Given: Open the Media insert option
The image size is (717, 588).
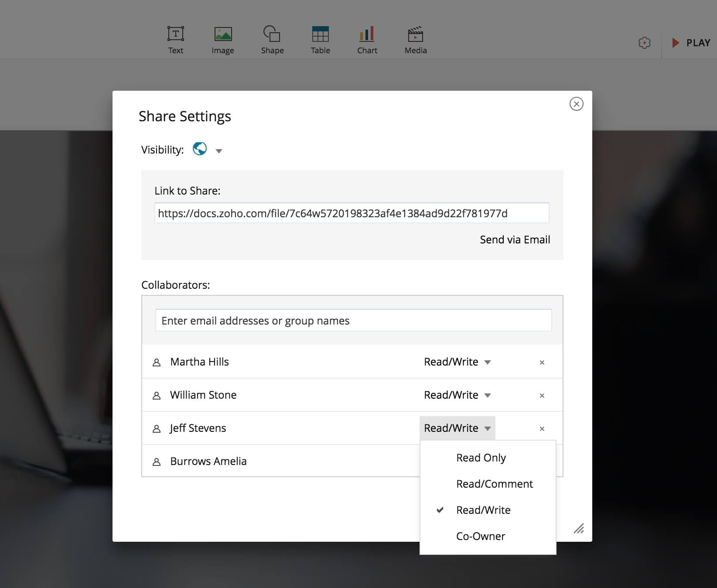Looking at the screenshot, I should pyautogui.click(x=416, y=40).
